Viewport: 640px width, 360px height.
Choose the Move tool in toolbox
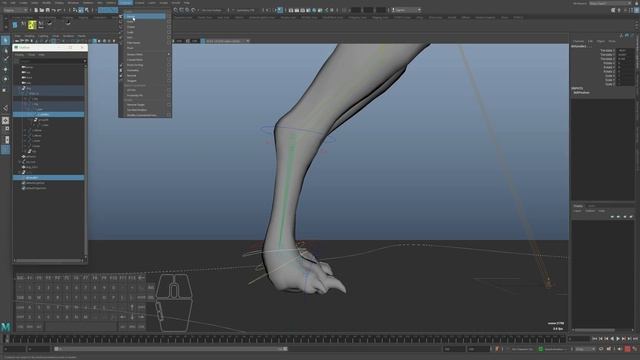(5, 70)
